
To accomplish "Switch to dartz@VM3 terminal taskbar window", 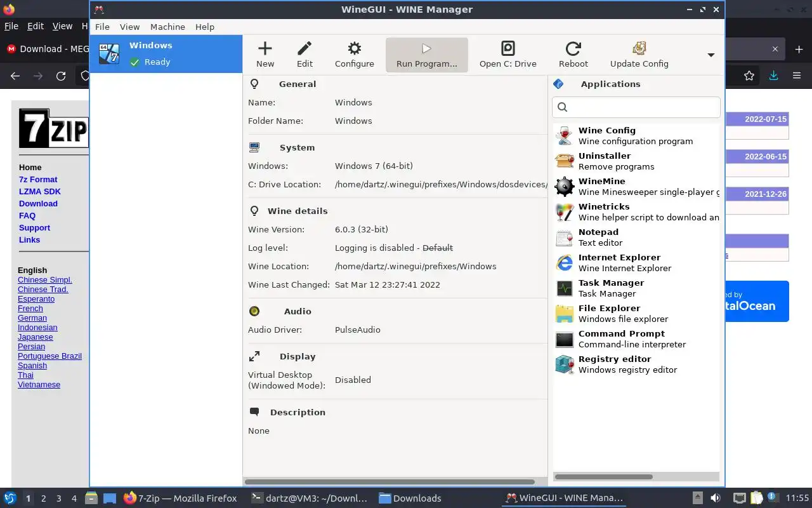I will (x=310, y=498).
